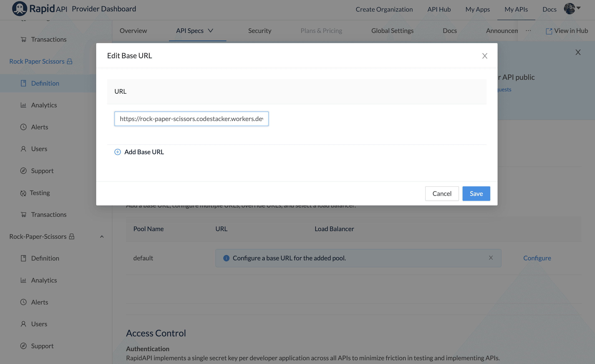Open the API Specs dropdown tab
This screenshot has width=595, height=364.
[195, 31]
